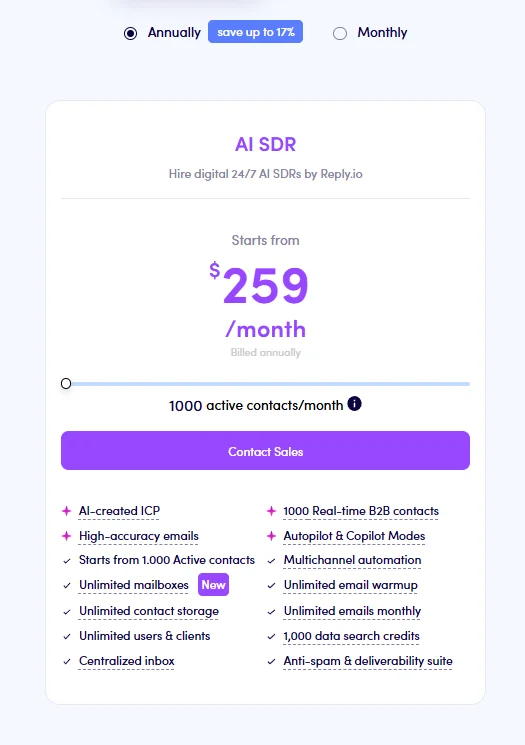Click the Monthly label text
Image resolution: width=525 pixels, height=745 pixels.
click(382, 32)
